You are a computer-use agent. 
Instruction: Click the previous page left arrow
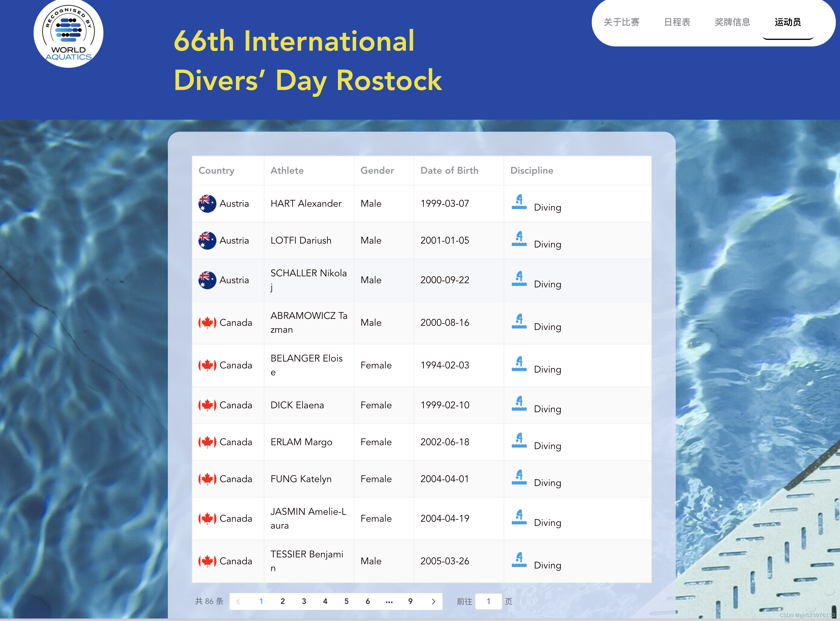[238, 601]
